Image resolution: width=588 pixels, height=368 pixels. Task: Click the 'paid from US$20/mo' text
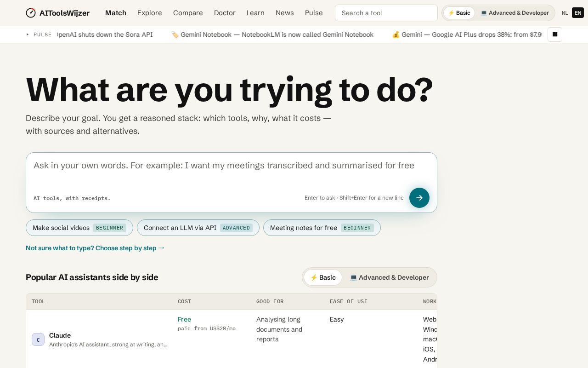coord(207,328)
